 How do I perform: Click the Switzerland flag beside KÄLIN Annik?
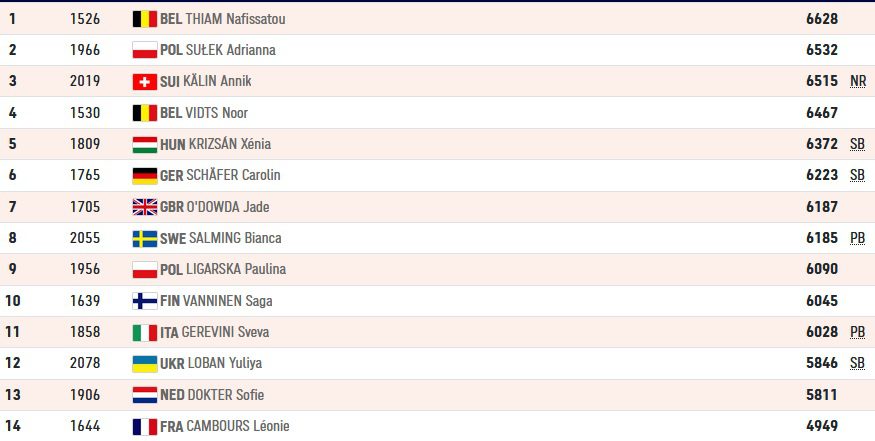[x=145, y=82]
